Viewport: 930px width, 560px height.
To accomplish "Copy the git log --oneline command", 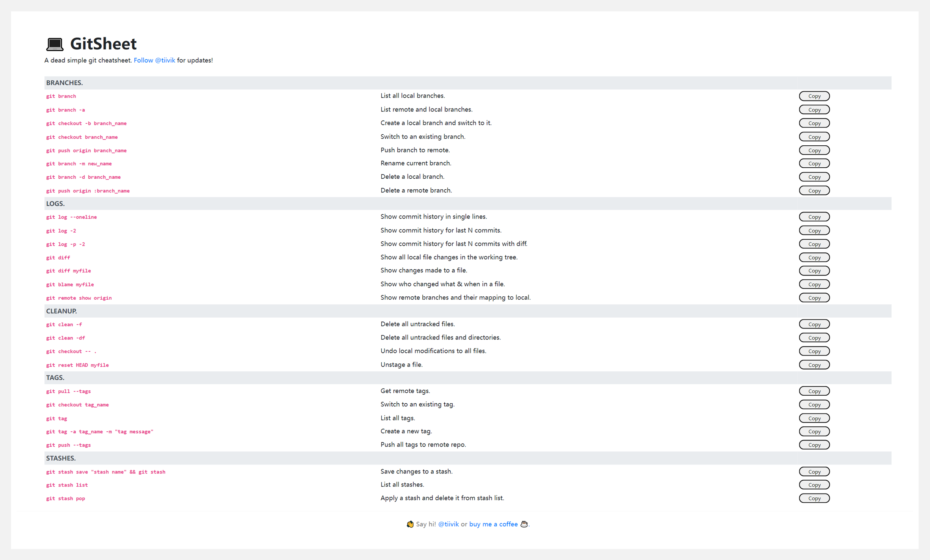I will click(814, 217).
